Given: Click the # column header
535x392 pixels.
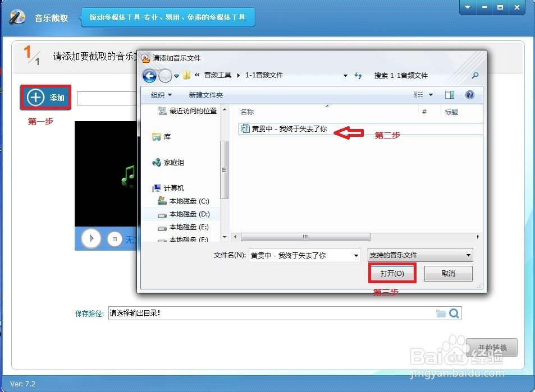Looking at the screenshot, I should (x=424, y=112).
